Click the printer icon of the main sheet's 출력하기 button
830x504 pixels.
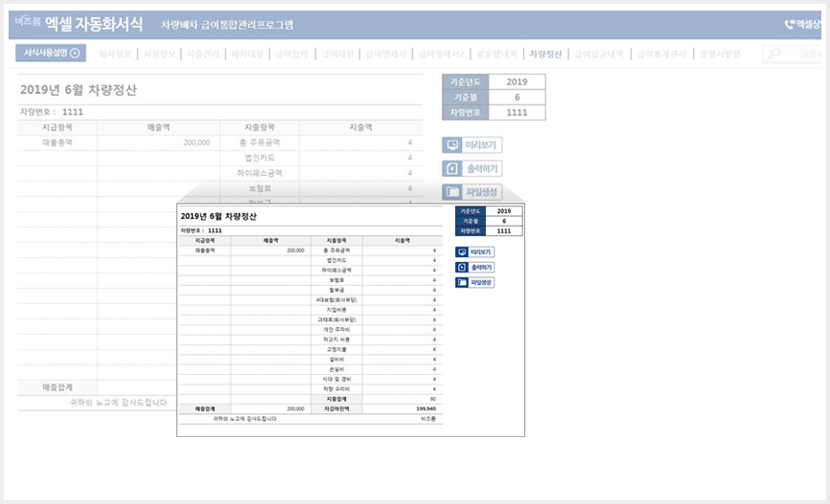[452, 169]
